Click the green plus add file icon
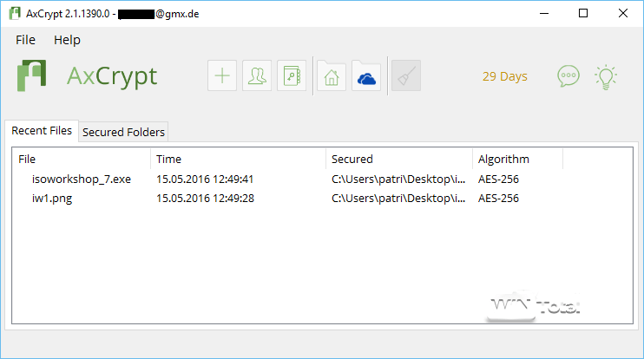Viewport: 644px width, 359px height. (223, 76)
